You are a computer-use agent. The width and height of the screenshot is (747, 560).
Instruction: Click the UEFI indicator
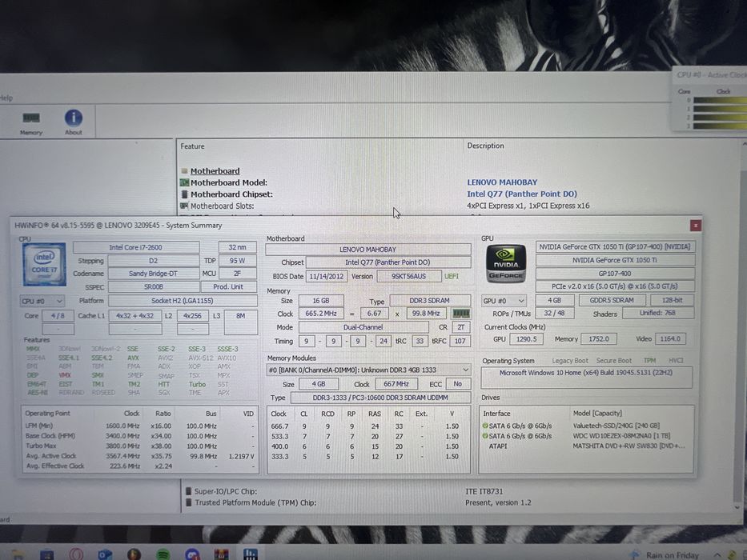tap(452, 276)
